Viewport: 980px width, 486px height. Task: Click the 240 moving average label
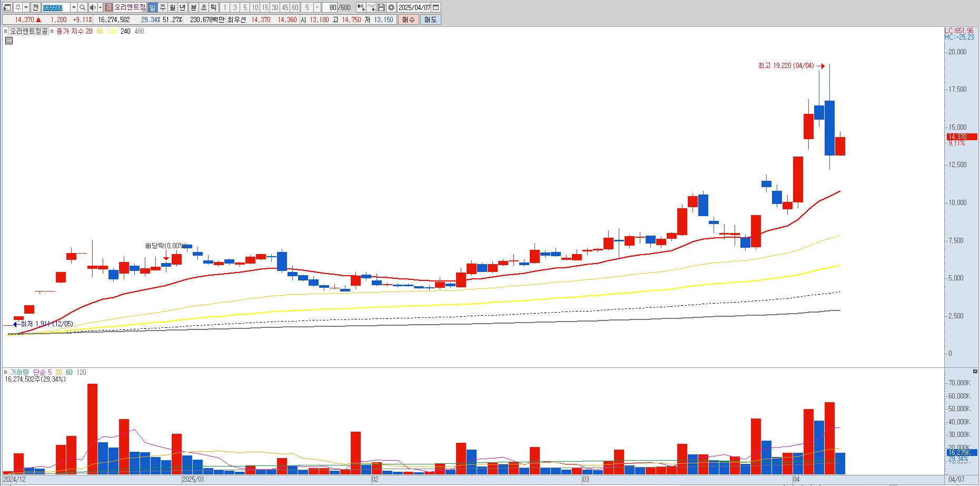[125, 31]
